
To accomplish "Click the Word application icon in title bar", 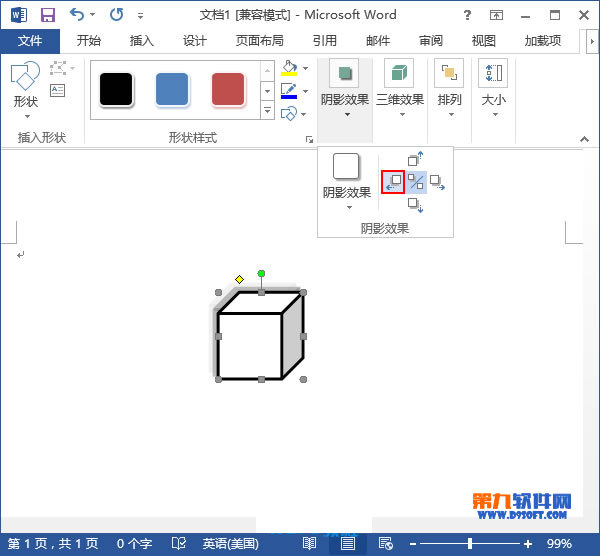I will [x=19, y=15].
